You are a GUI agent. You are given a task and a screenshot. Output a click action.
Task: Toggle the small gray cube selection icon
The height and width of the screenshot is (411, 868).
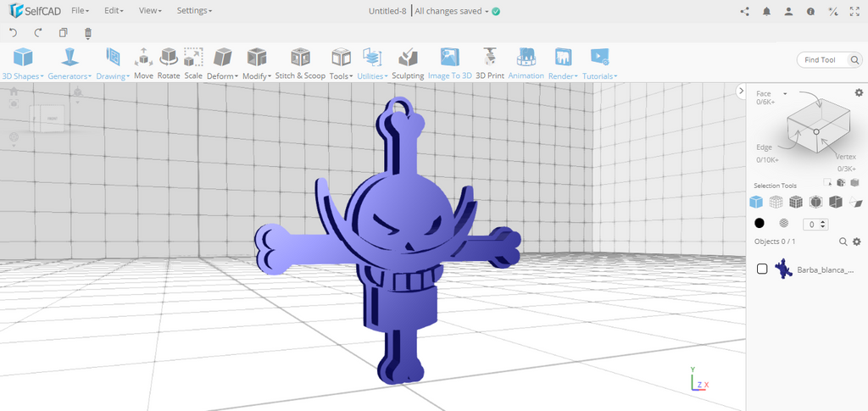(x=854, y=182)
